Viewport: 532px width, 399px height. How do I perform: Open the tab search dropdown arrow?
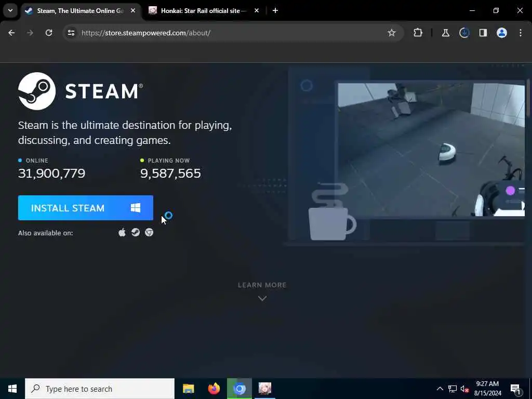point(10,10)
